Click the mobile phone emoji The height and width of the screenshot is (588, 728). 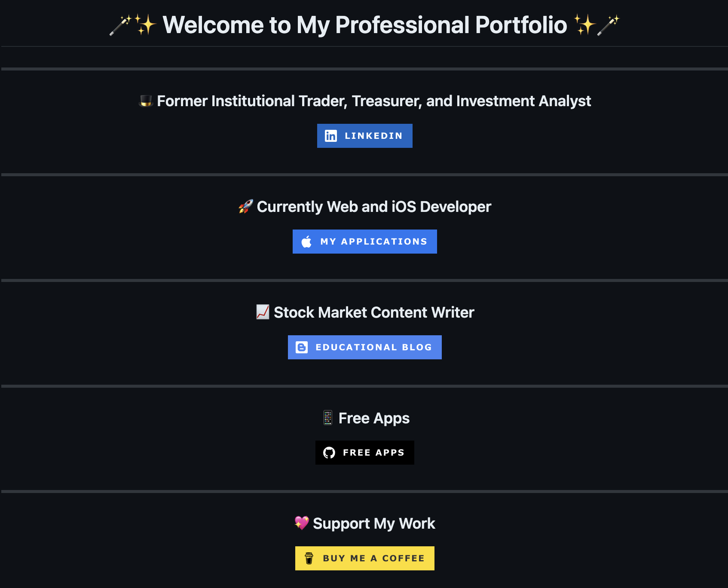pos(328,418)
